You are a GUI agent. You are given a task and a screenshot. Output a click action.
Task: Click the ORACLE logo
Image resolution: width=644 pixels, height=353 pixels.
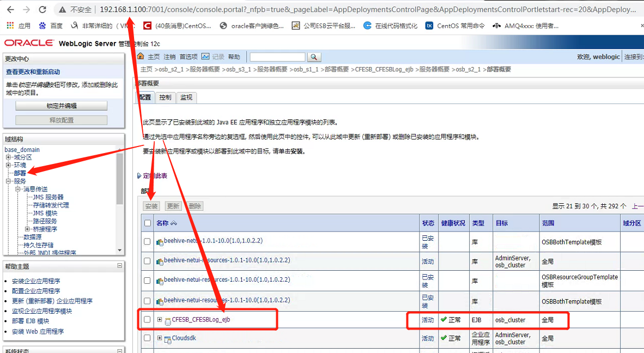(29, 43)
